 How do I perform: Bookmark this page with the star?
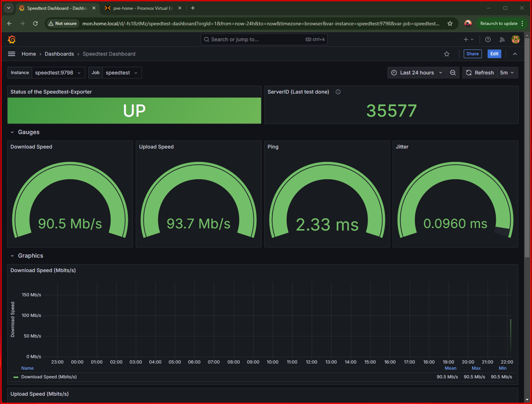click(x=450, y=23)
